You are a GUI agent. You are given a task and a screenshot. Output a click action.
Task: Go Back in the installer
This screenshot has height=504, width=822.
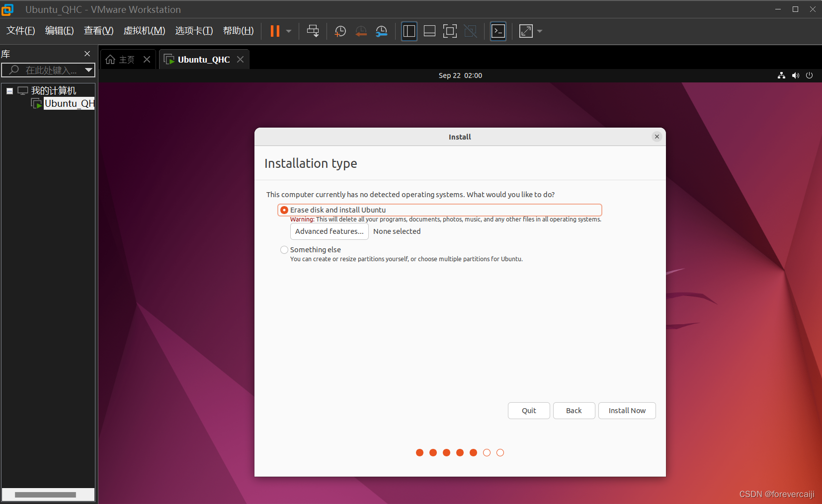coord(574,411)
